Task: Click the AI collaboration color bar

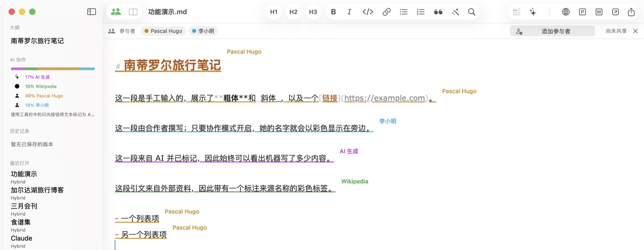Action: [53, 69]
